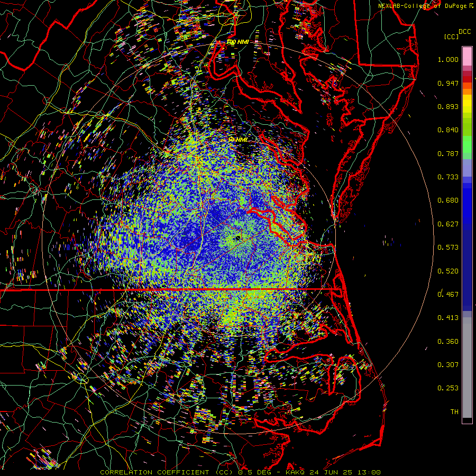476x476 pixels.
Task: Click the TH threshold label
Action: pos(454,412)
